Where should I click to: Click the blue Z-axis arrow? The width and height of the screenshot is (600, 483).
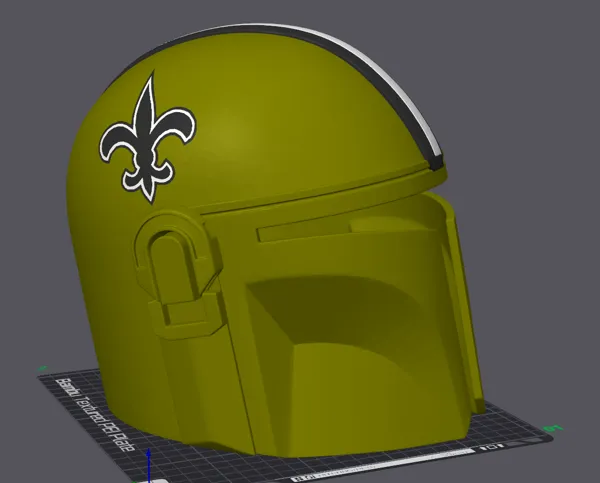pyautogui.click(x=149, y=464)
